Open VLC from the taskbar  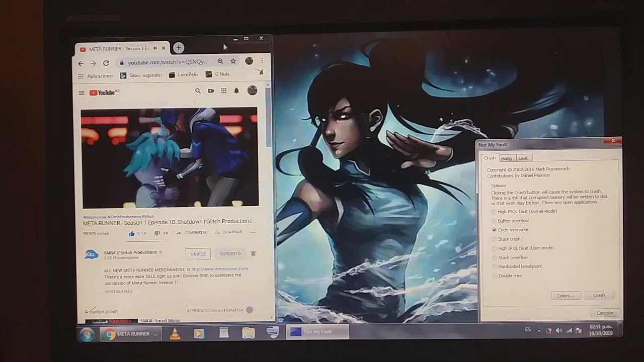tap(175, 334)
